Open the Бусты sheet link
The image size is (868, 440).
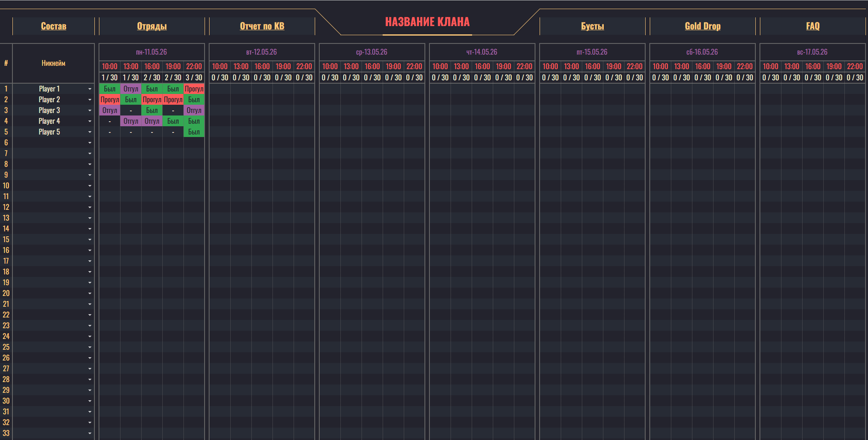point(593,26)
